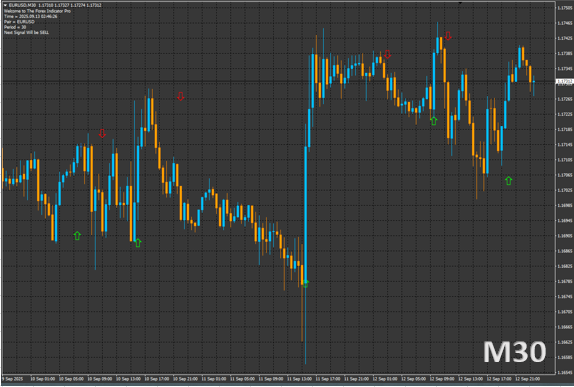The image size is (574, 387).
Task: Click the 'Welcome to The Forex Indicator Pro' line
Action: click(x=37, y=11)
